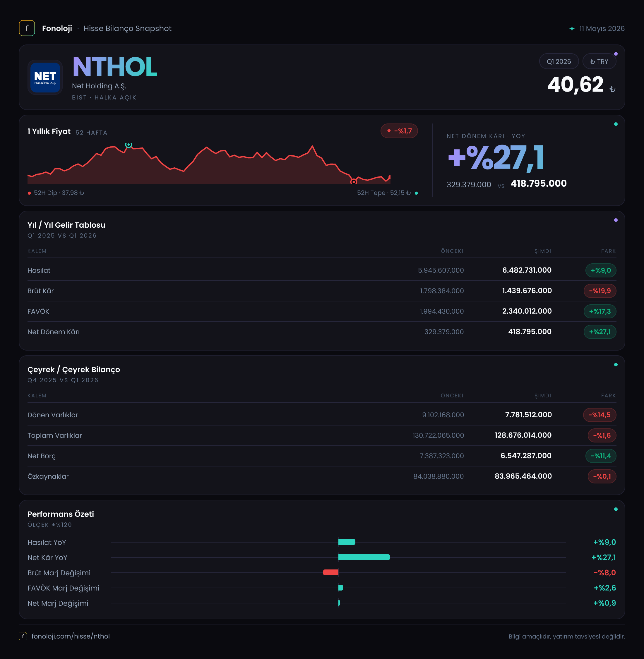Click the Hasılat +%9,0 difference badge
The image size is (644, 659).
pyautogui.click(x=601, y=270)
